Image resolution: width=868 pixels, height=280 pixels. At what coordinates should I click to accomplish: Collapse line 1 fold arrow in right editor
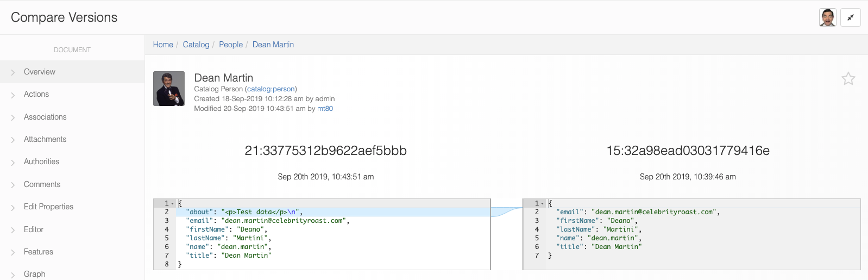click(x=542, y=203)
